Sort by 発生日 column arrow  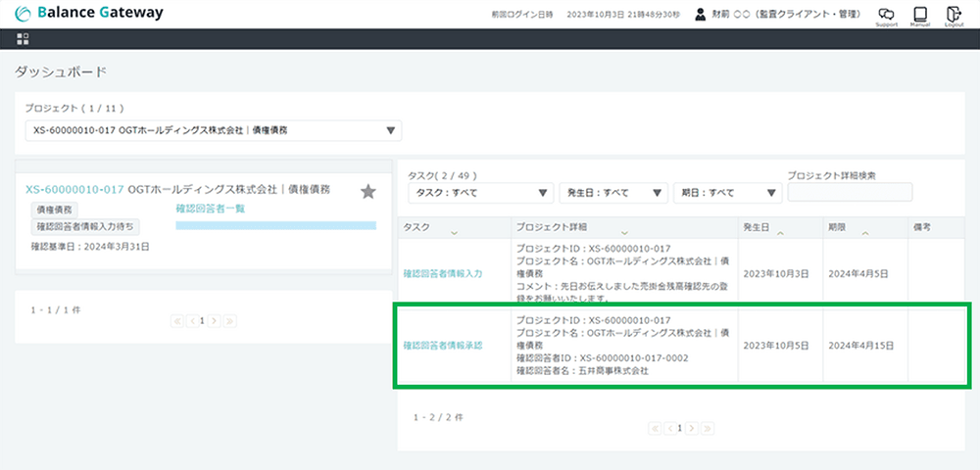pos(780,233)
